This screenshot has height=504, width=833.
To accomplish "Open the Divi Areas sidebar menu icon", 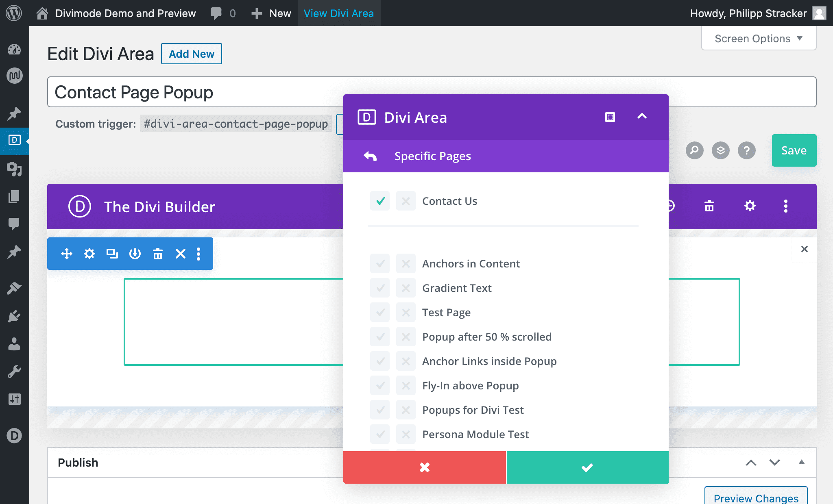I will click(14, 140).
